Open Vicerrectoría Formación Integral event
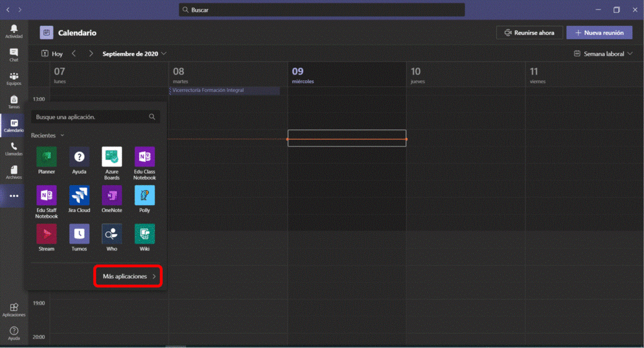The width and height of the screenshot is (644, 348). (x=225, y=91)
